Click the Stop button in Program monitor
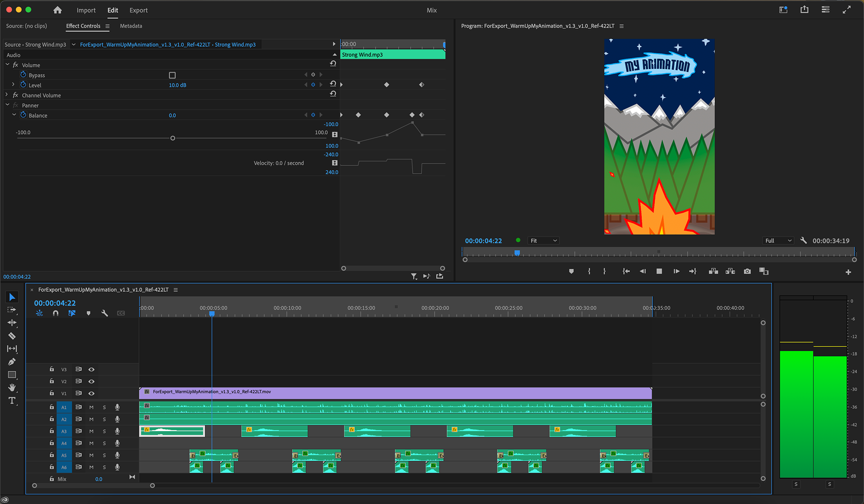The image size is (864, 504). click(659, 272)
